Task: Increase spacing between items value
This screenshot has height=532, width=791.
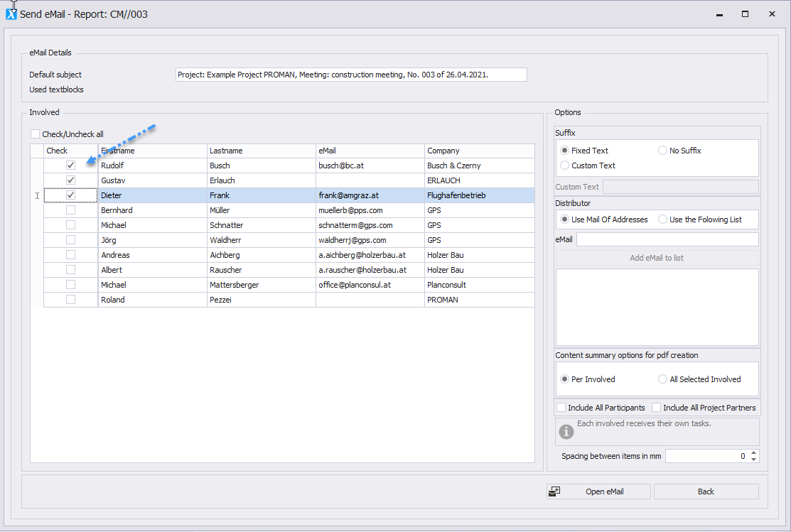Action: tap(753, 453)
